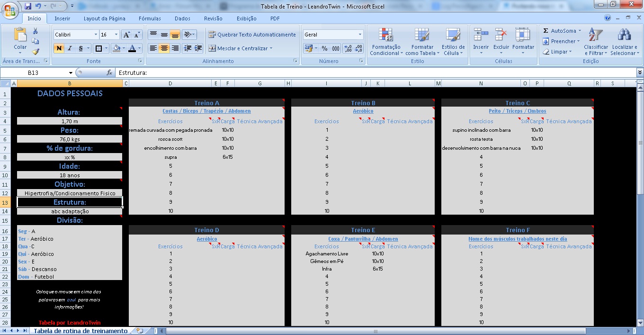Toggle align text left
The image size is (644, 335).
point(153,48)
